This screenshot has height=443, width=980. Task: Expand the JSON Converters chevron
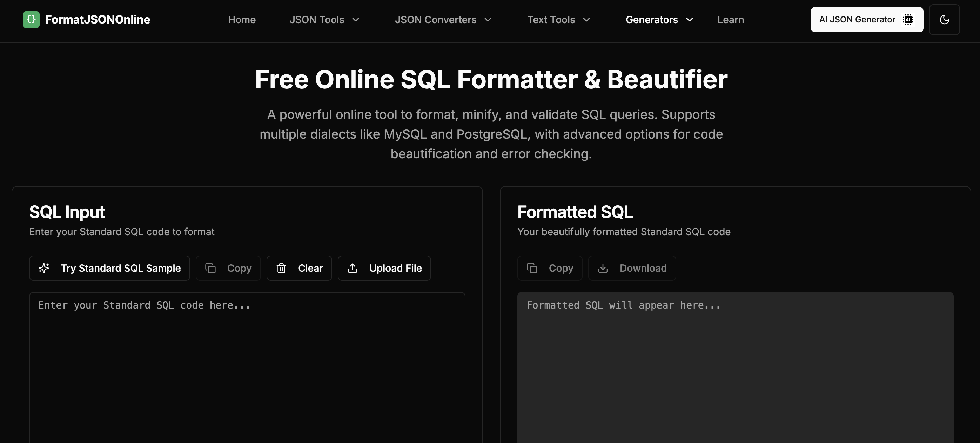click(x=488, y=20)
